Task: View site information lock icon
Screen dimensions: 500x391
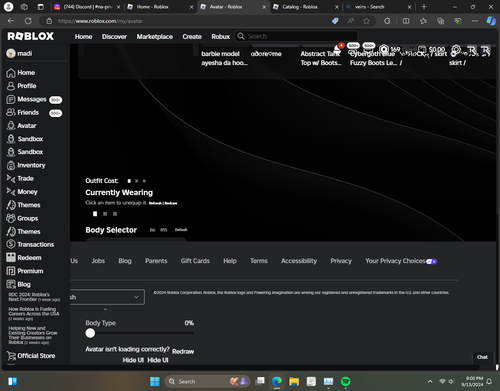Action: coord(49,21)
